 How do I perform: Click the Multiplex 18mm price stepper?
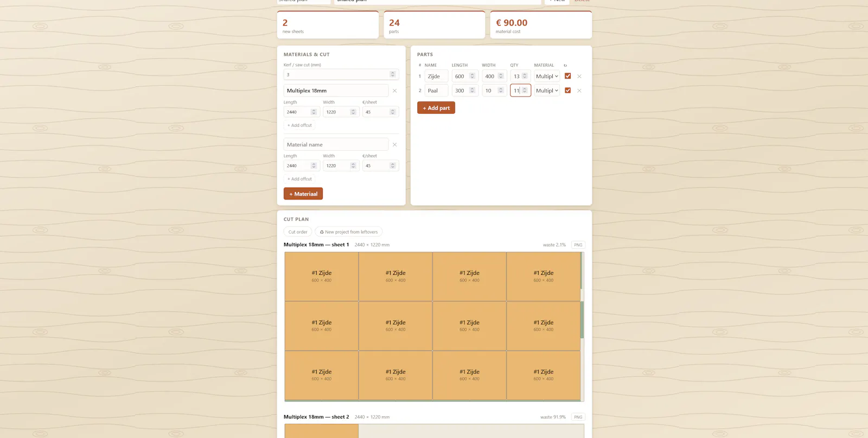coord(393,112)
